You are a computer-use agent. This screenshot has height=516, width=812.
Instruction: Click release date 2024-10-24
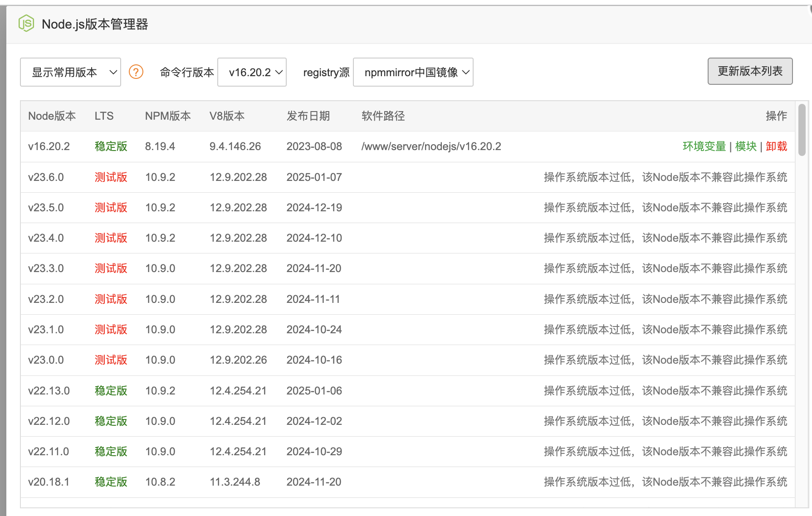(314, 330)
